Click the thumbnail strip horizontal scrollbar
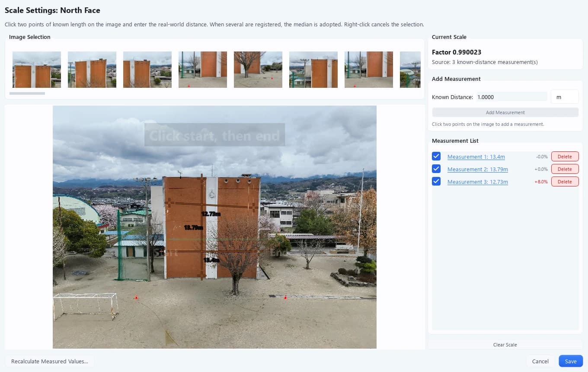Image resolution: width=588 pixels, height=372 pixels. click(x=27, y=93)
